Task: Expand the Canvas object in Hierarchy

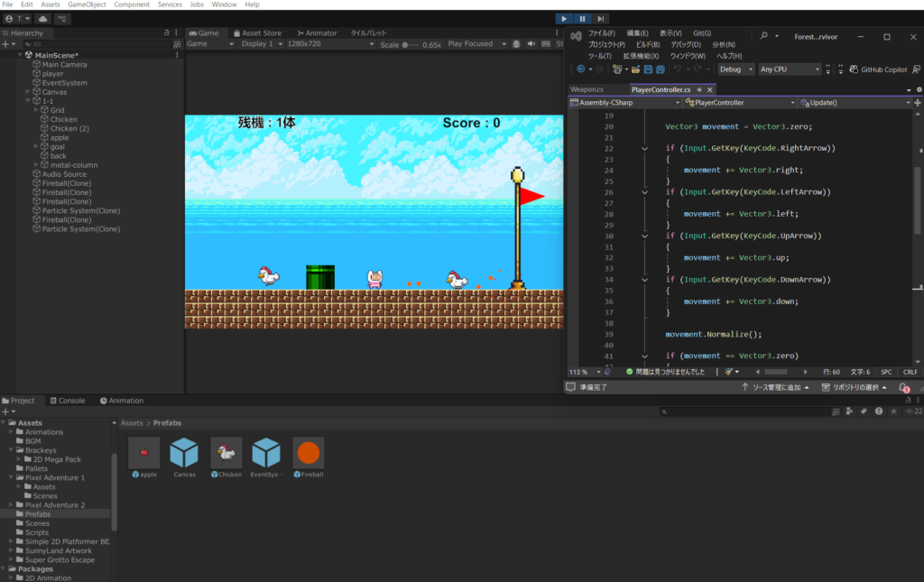Action: (28, 92)
